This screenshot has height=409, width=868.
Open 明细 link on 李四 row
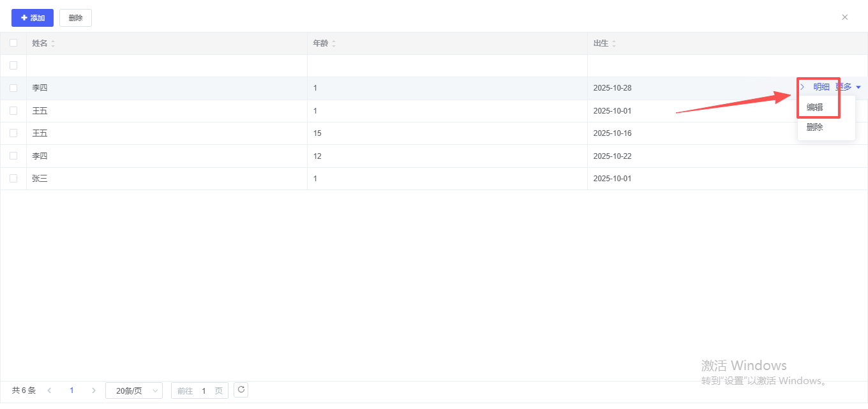pos(821,87)
